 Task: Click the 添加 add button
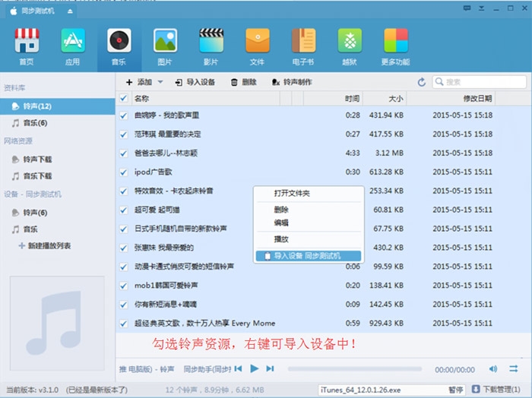click(x=139, y=82)
